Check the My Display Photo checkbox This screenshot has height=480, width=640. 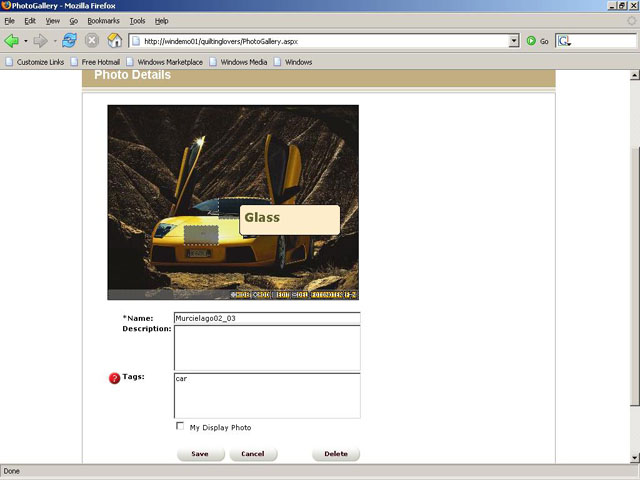[180, 426]
